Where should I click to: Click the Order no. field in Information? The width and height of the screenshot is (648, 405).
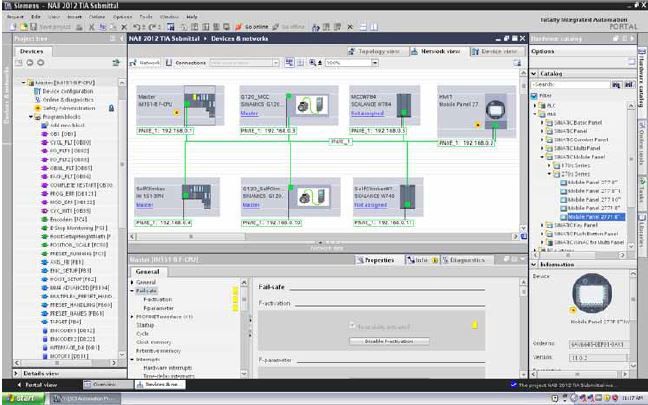600,344
